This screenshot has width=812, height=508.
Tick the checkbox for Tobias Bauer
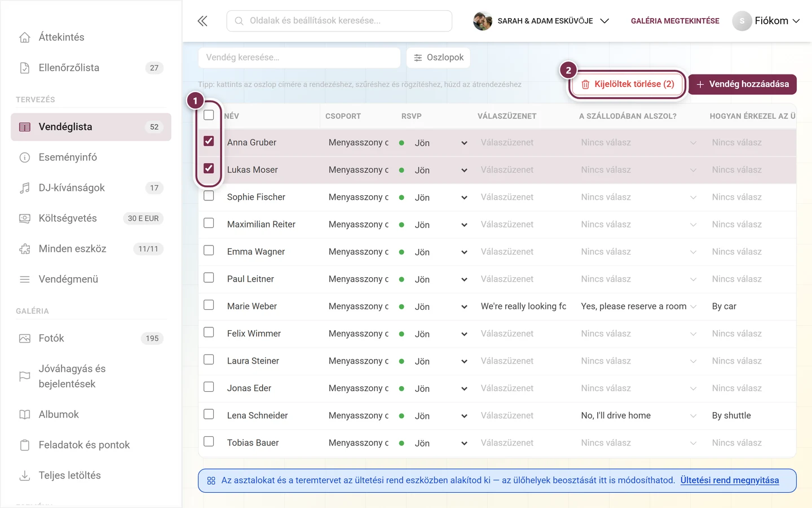(209, 441)
